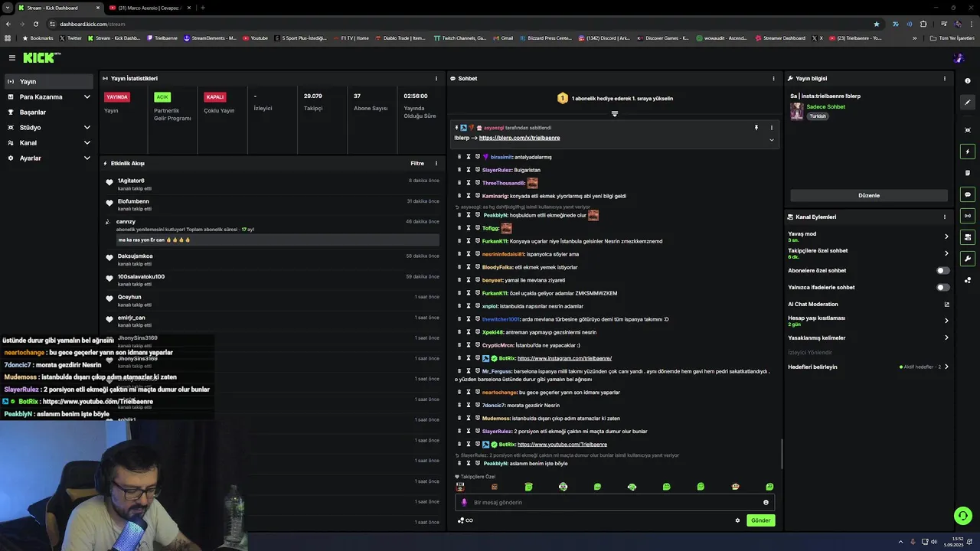Click the Gönder send button
980x551 pixels.
[760, 520]
